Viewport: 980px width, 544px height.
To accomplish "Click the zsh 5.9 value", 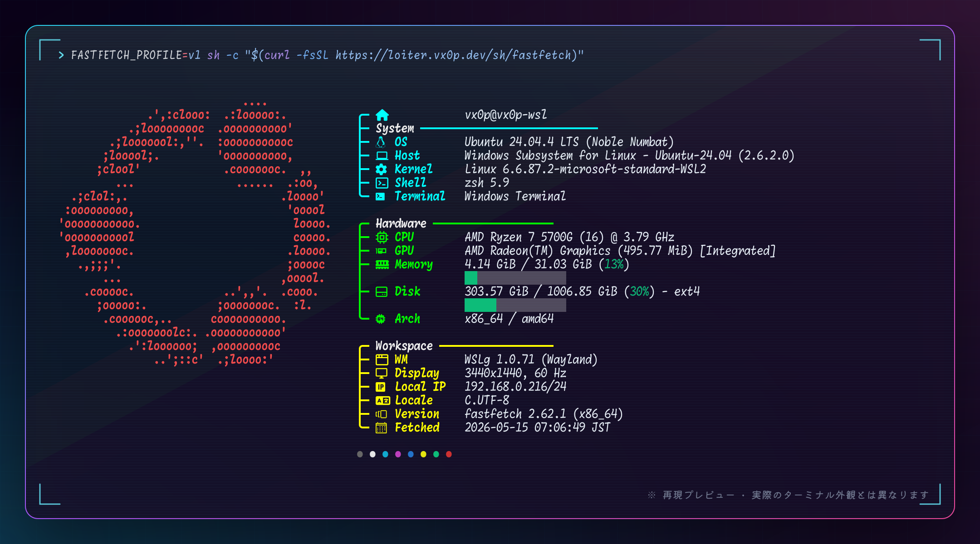I will click(487, 183).
